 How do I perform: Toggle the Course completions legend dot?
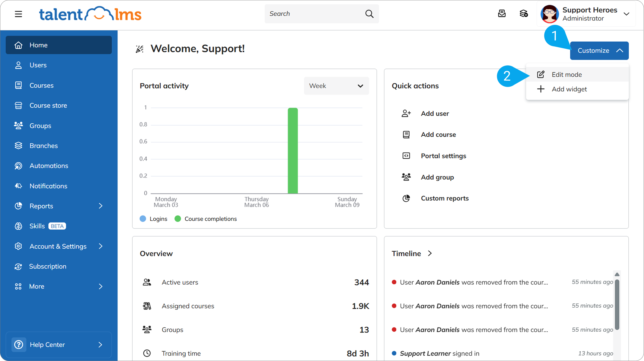click(178, 219)
